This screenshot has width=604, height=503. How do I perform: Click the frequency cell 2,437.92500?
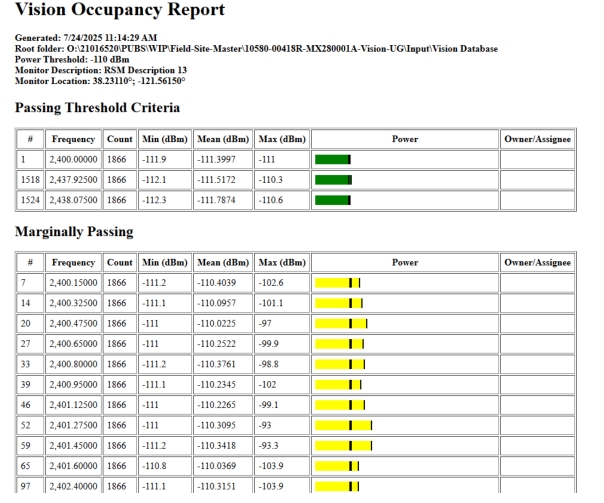click(x=73, y=180)
